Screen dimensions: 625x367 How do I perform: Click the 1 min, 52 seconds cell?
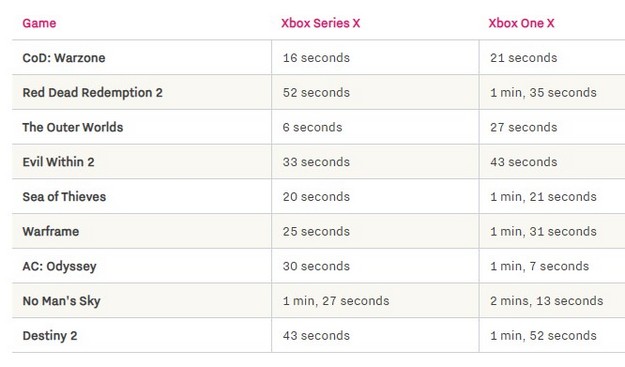(x=543, y=336)
